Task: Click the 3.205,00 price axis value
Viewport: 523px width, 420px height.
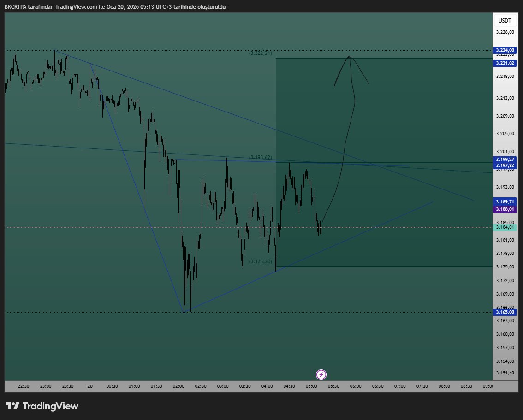Action: pyautogui.click(x=505, y=134)
